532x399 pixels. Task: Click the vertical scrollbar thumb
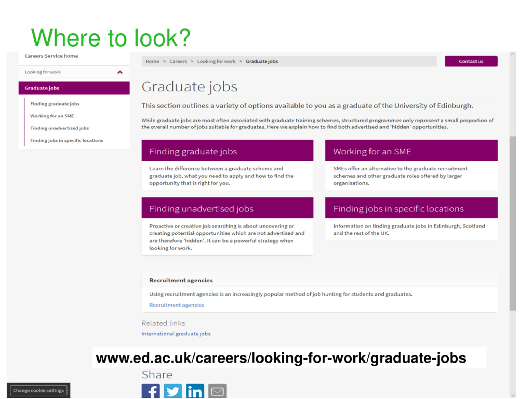512,223
